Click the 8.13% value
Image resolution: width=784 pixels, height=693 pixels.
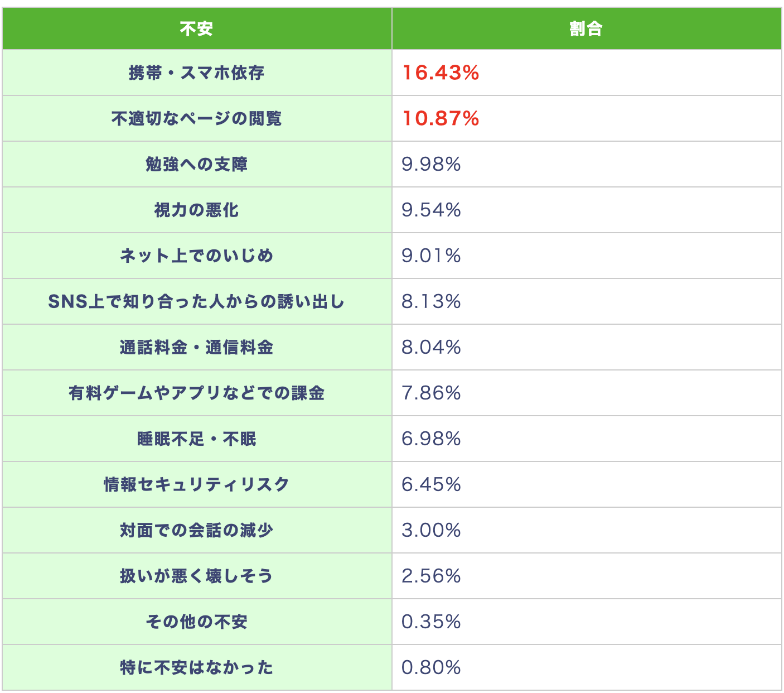(x=431, y=302)
